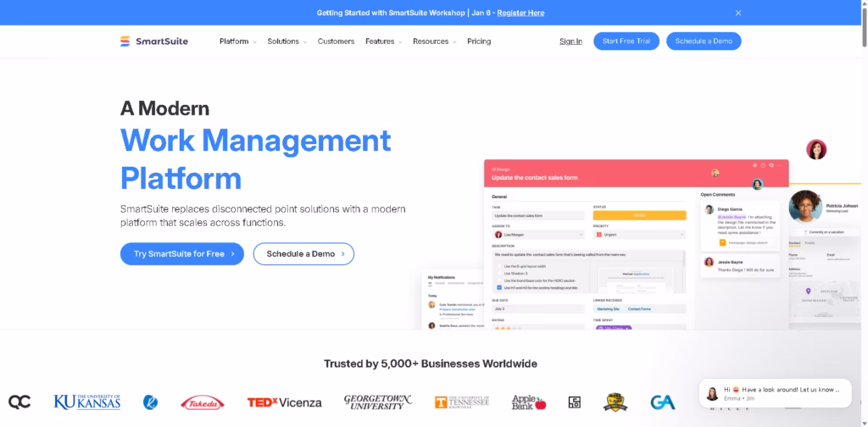Click Emma's avatar in chat popup
868x427 pixels.
click(712, 392)
